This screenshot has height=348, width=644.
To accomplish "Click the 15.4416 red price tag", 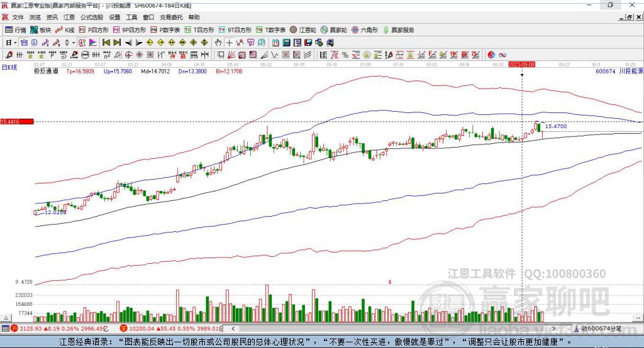I will (x=17, y=121).
